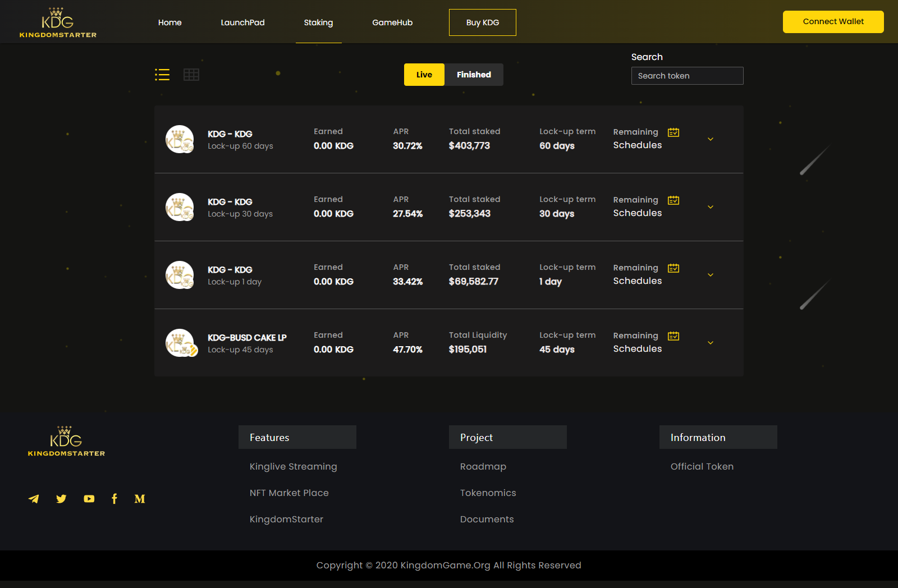Open Telegram social icon in footer
This screenshot has width=898, height=588.
[34, 499]
